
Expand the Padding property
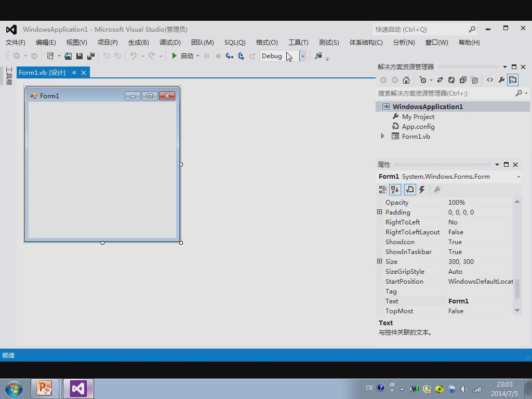coord(379,212)
